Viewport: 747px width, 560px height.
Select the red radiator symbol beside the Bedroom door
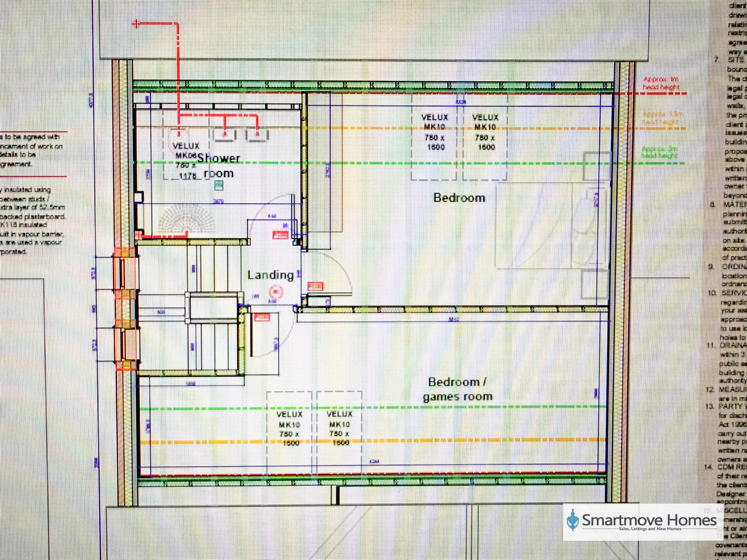pyautogui.click(x=316, y=286)
